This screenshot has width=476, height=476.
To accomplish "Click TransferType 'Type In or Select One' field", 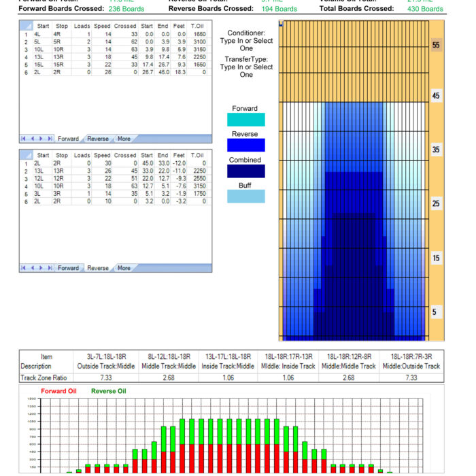I will pyautogui.click(x=246, y=71).
